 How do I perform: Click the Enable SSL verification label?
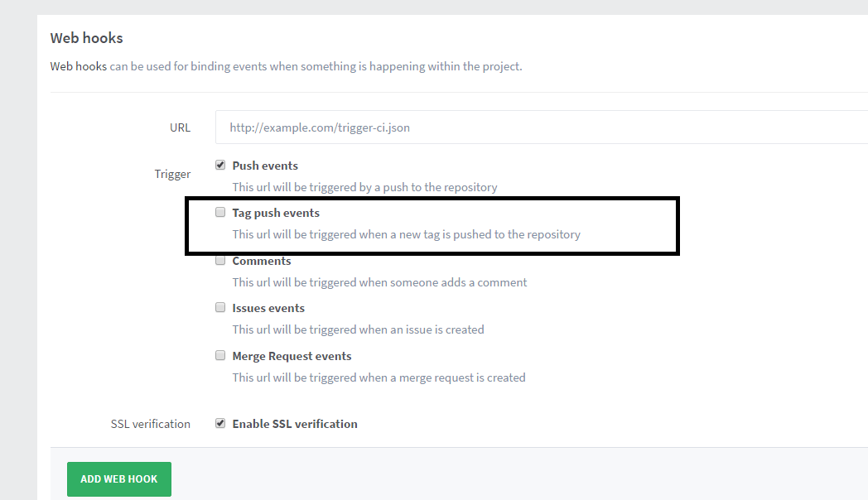pos(294,423)
